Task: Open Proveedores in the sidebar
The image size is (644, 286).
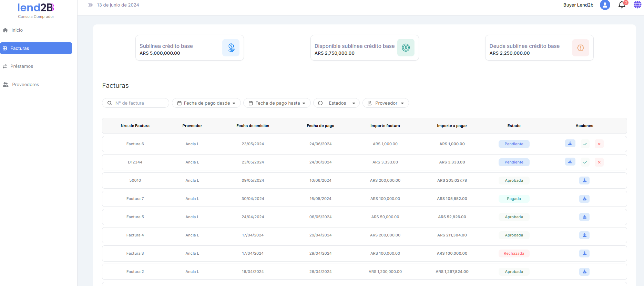Action: 25,84
